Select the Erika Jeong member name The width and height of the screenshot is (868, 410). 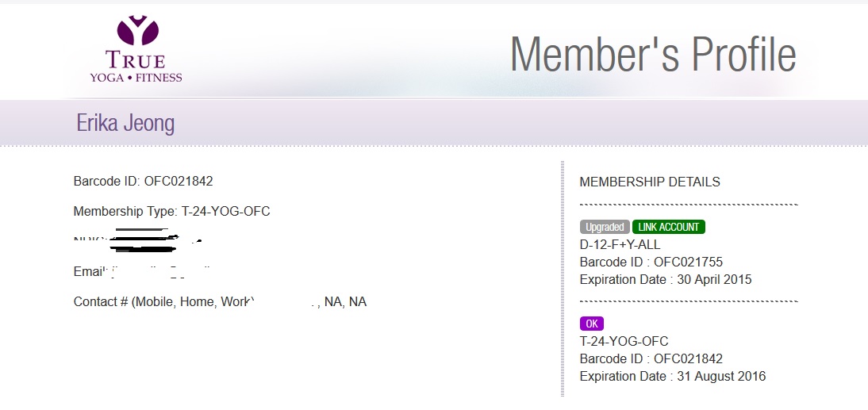[125, 123]
